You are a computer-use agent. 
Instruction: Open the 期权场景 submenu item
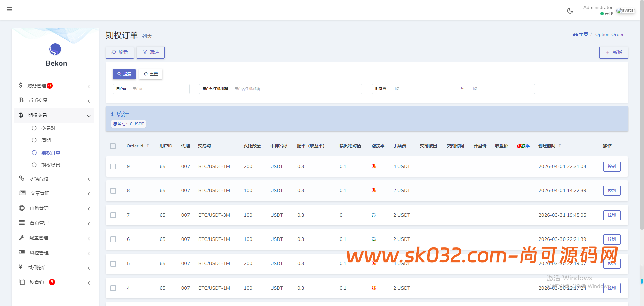pyautogui.click(x=51, y=165)
